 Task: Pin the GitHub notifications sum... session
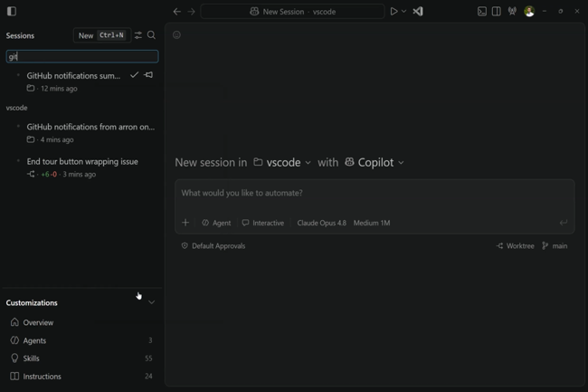pos(148,75)
